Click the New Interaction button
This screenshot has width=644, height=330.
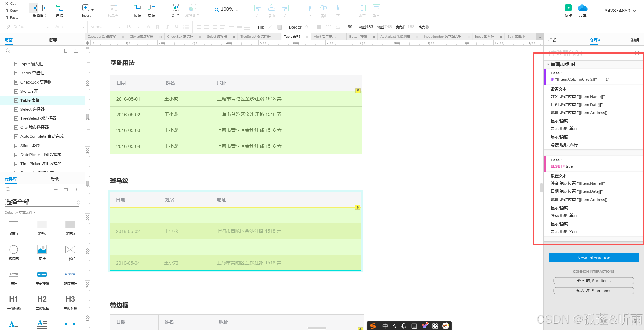click(593, 258)
